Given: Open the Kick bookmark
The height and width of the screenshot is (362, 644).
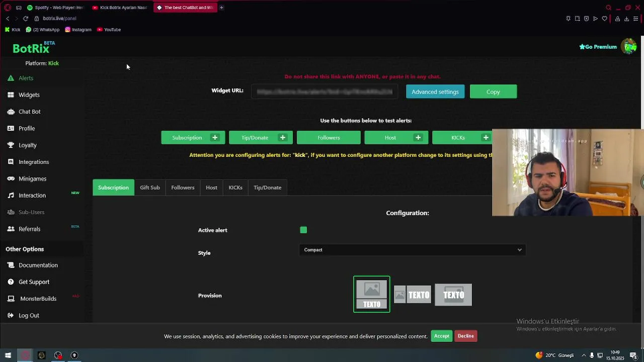Looking at the screenshot, I should [x=13, y=30].
